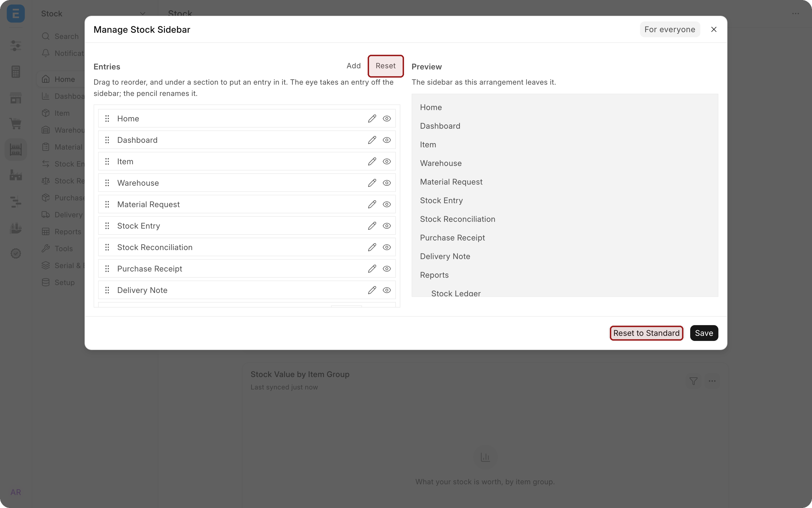Viewport: 812px width, 508px height.
Task: Click the Add entries button
Action: pos(353,66)
